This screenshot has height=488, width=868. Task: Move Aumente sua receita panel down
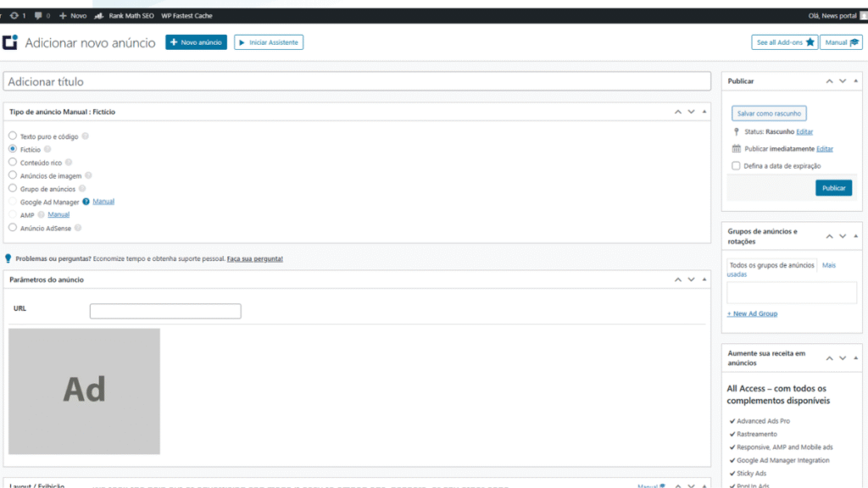(843, 358)
